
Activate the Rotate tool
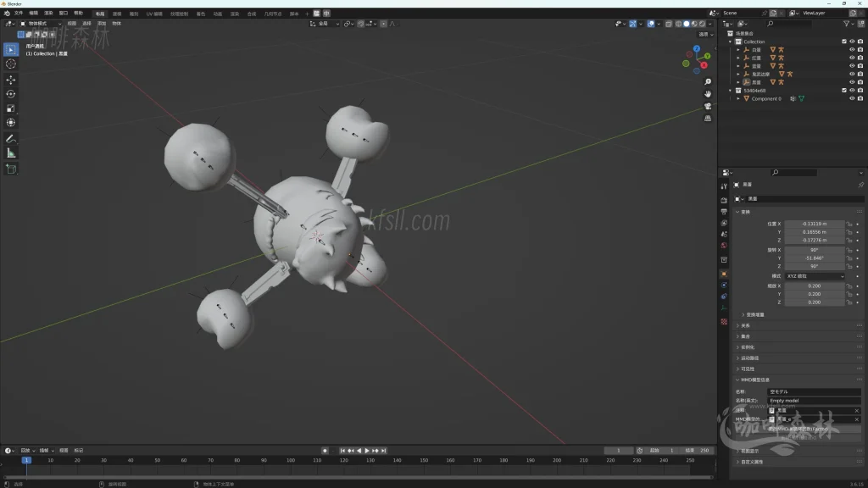(x=11, y=94)
